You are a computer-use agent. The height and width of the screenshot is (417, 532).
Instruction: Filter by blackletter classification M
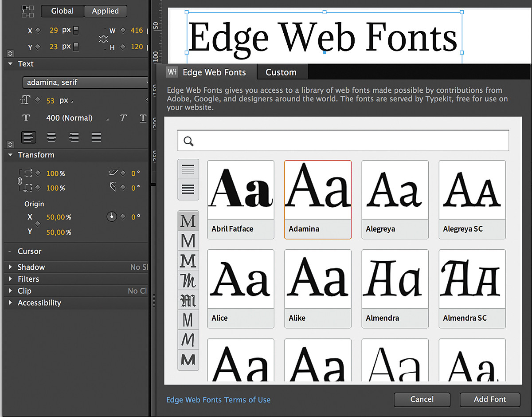[188, 300]
